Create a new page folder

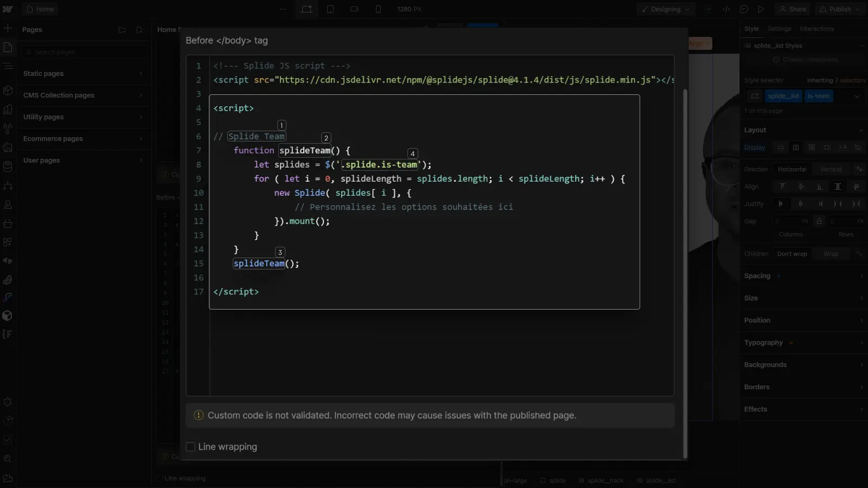[x=122, y=30]
